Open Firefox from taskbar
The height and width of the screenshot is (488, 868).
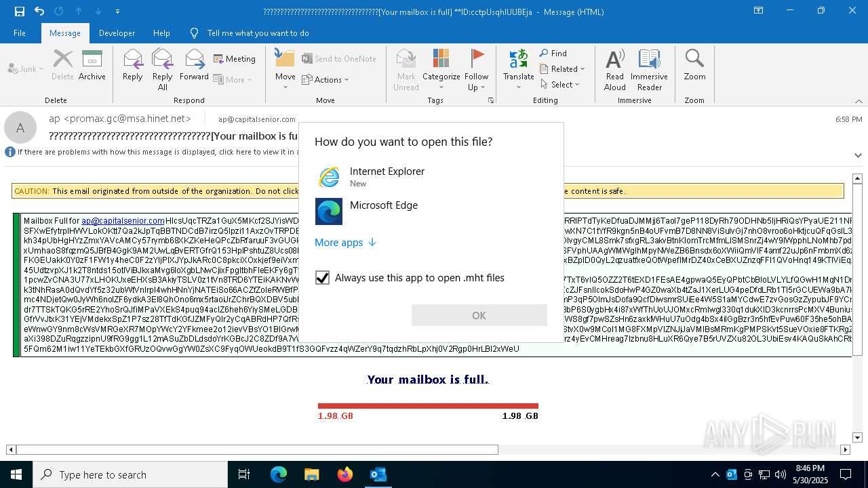(344, 474)
